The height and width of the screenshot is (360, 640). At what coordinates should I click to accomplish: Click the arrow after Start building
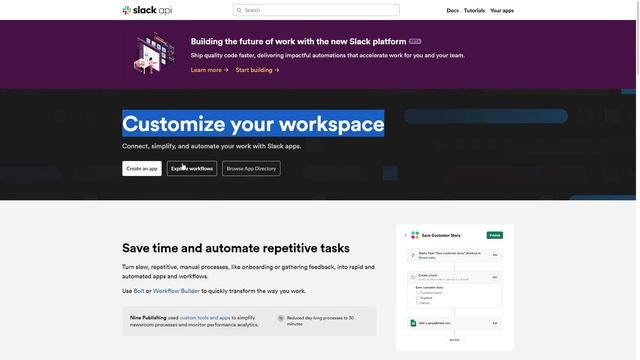coord(277,70)
